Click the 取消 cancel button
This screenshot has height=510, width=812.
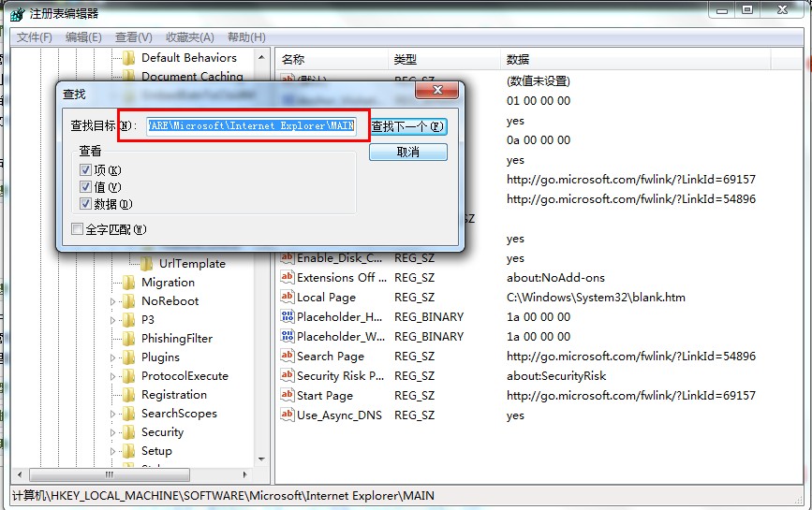coord(408,153)
